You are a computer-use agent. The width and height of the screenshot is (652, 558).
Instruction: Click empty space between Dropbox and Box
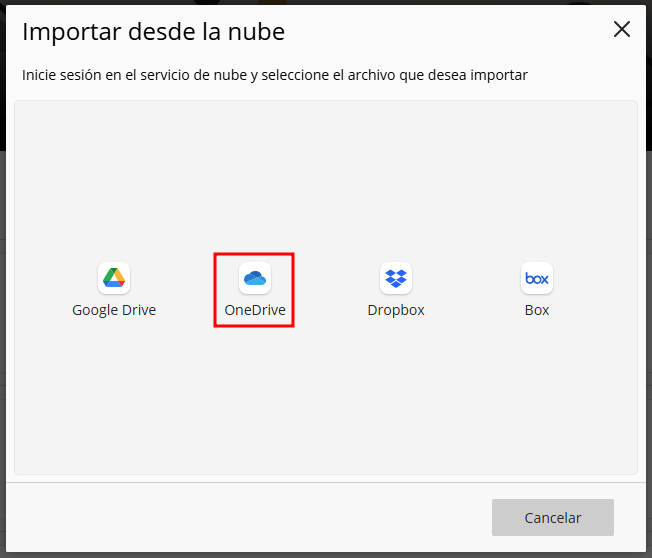[x=468, y=290]
